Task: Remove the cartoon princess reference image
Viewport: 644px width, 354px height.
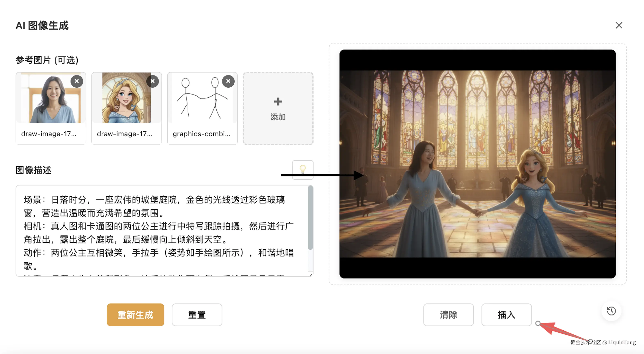Action: (152, 81)
